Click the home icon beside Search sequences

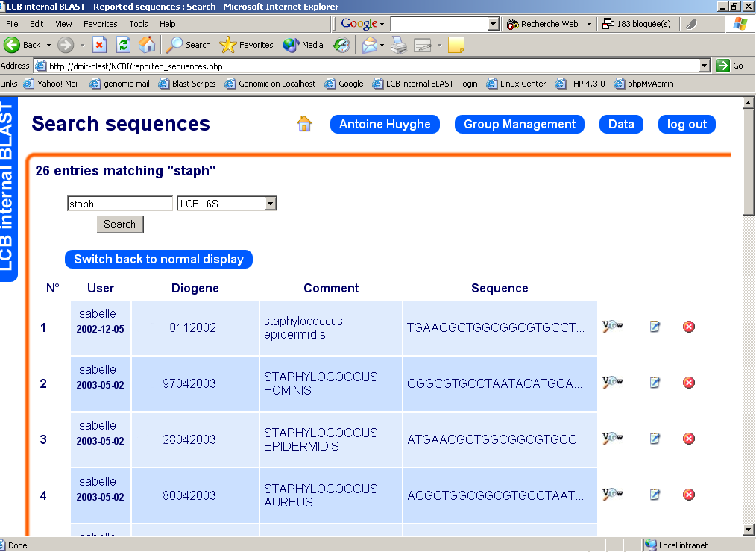tap(304, 124)
